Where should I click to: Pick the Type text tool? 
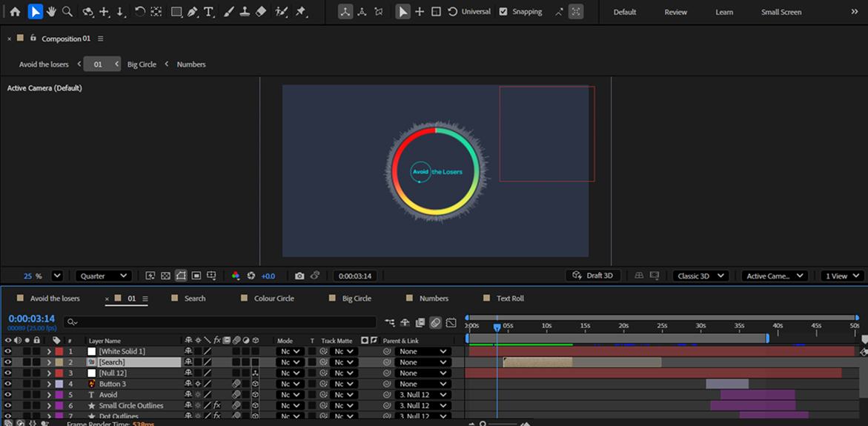[209, 12]
